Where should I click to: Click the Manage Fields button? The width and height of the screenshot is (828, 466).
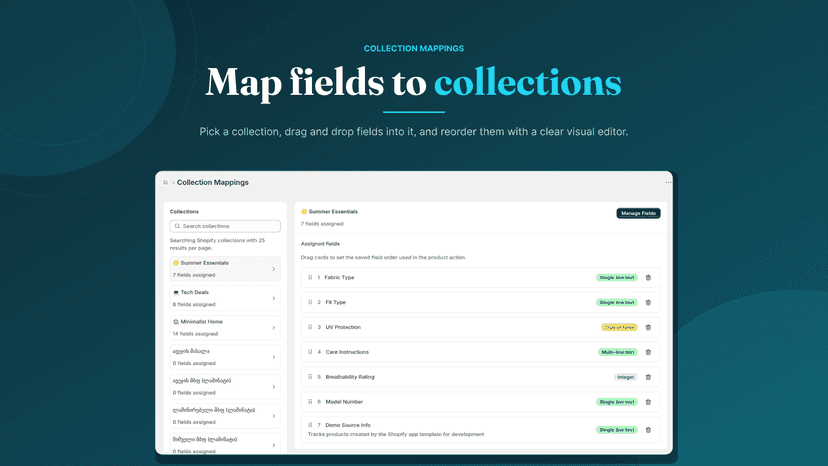point(638,213)
